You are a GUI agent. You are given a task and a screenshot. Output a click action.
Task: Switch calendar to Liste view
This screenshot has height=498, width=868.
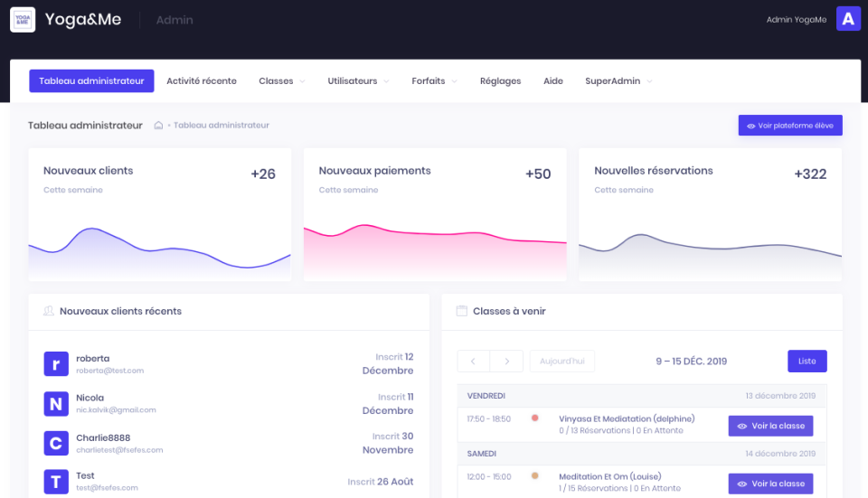point(807,362)
